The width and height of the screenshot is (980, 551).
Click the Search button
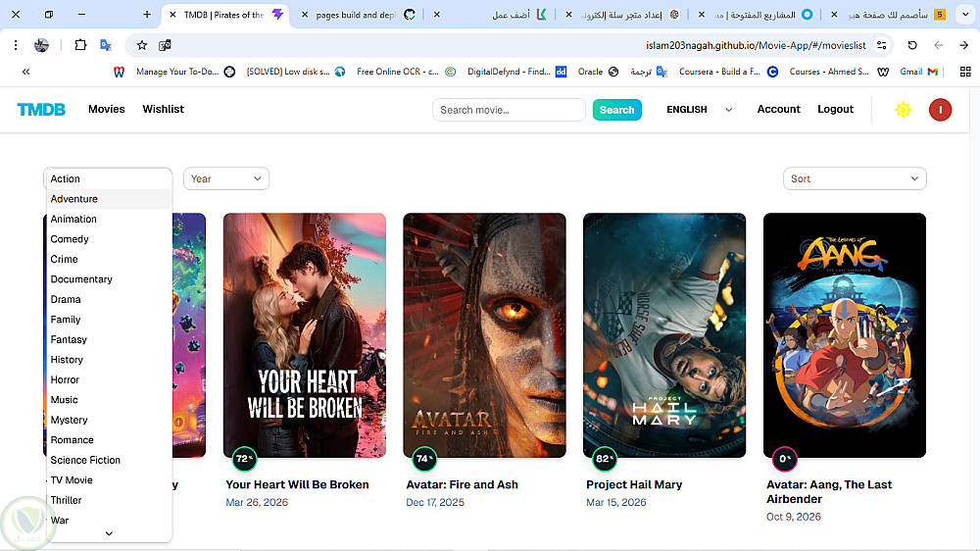616,110
